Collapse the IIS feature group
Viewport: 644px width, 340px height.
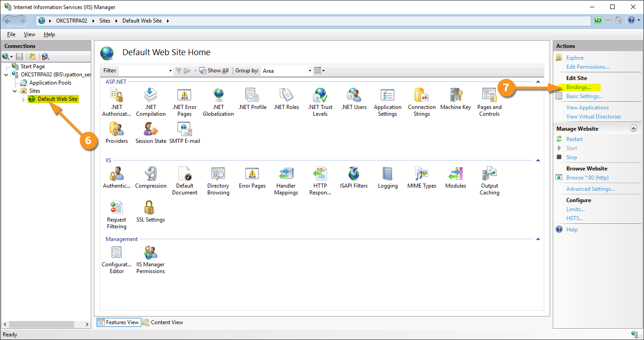click(538, 161)
